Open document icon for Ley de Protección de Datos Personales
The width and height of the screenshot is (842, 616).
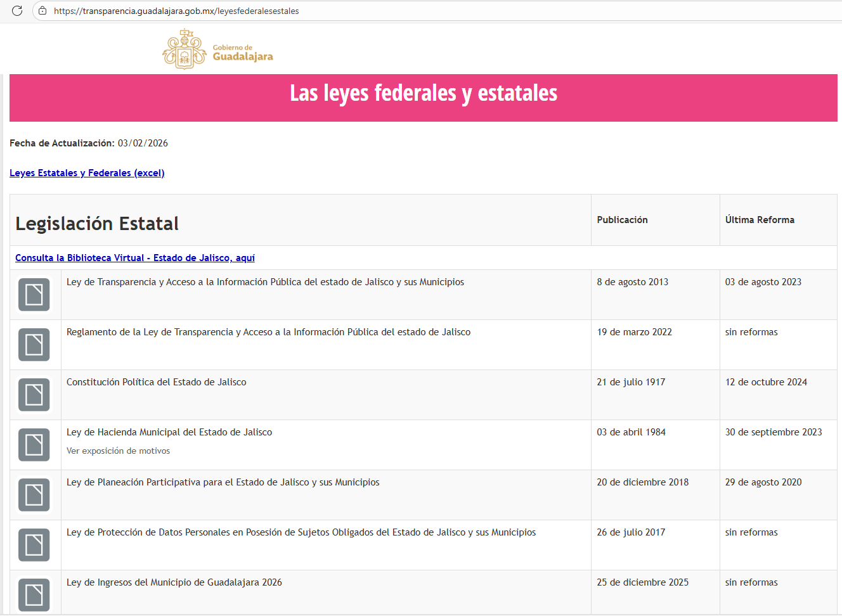coord(34,545)
